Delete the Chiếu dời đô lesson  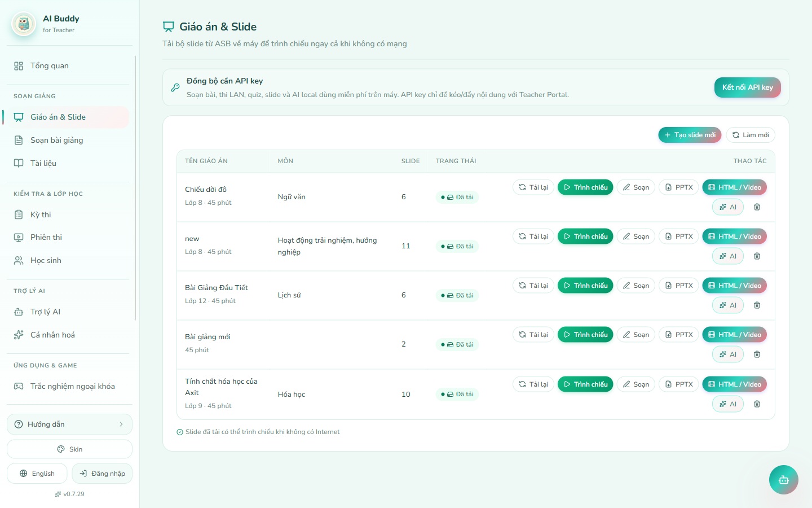tap(757, 207)
